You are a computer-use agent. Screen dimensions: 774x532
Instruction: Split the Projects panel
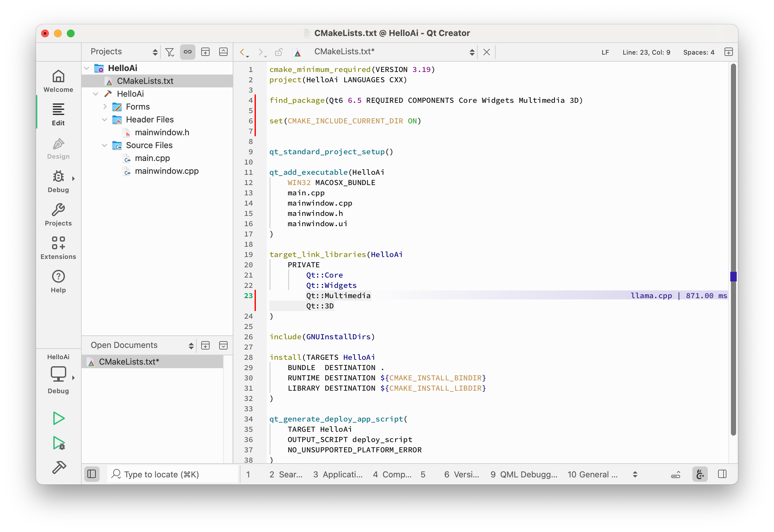pyautogui.click(x=205, y=52)
